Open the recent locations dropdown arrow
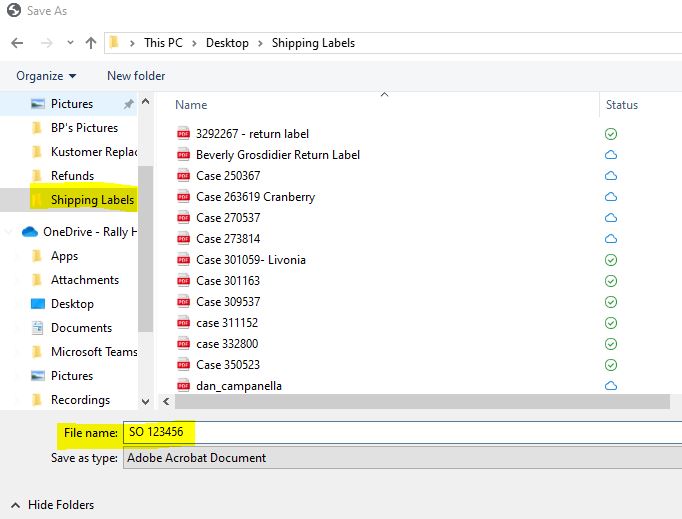The height and width of the screenshot is (519, 682). [70, 43]
